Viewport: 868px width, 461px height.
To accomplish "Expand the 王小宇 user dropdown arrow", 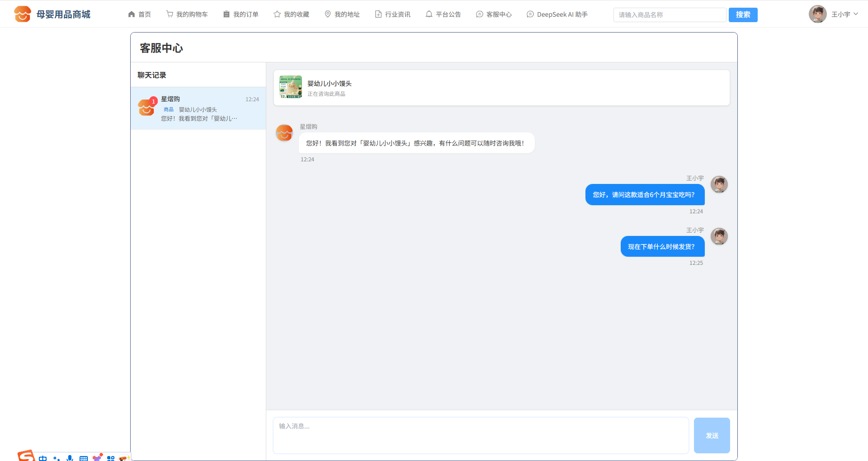I will tap(856, 14).
